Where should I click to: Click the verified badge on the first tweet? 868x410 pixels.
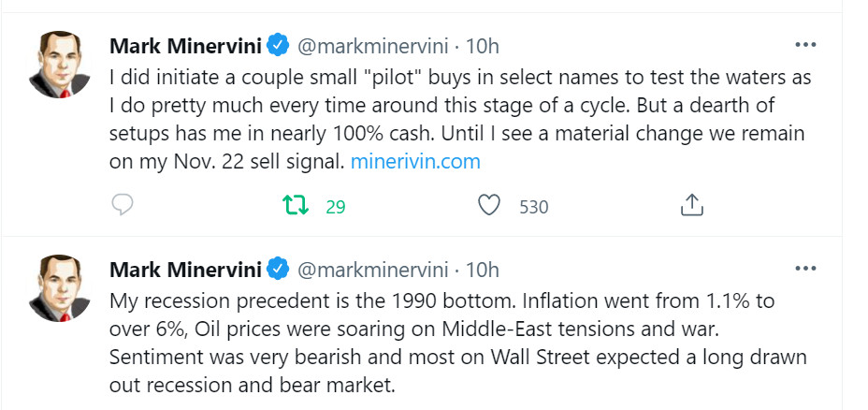(279, 45)
